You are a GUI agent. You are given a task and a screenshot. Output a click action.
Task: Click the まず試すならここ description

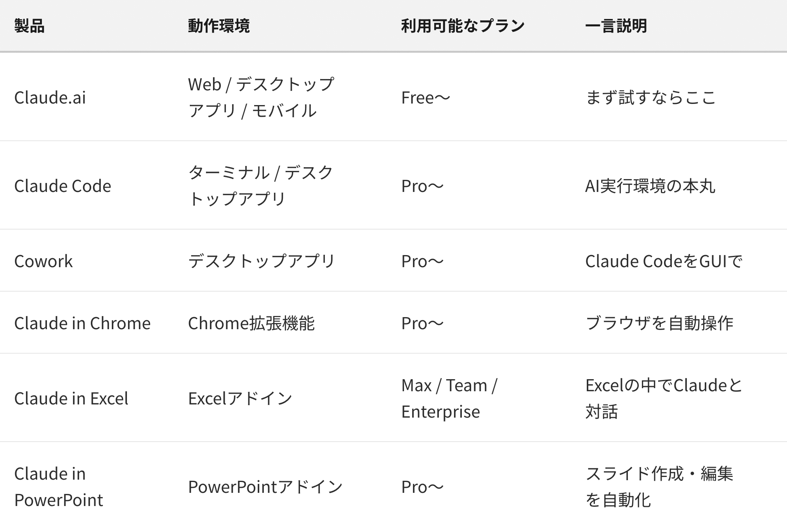pos(650,97)
